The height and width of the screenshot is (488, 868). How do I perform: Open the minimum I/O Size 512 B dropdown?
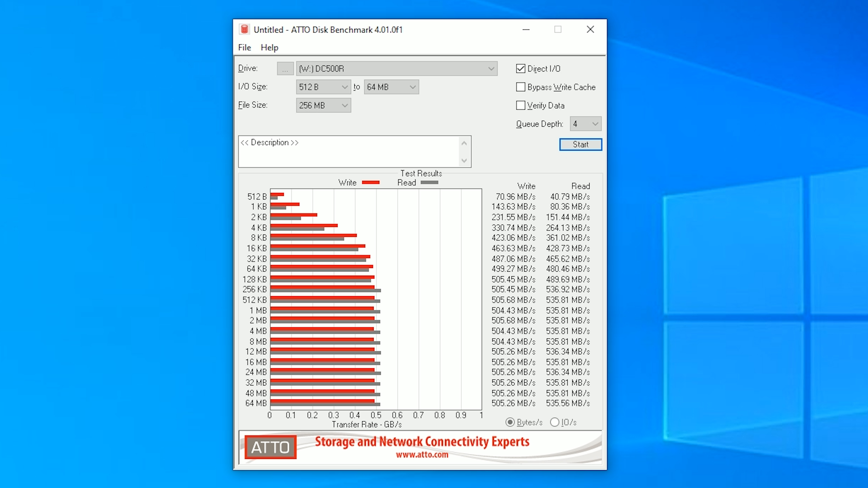pos(323,87)
